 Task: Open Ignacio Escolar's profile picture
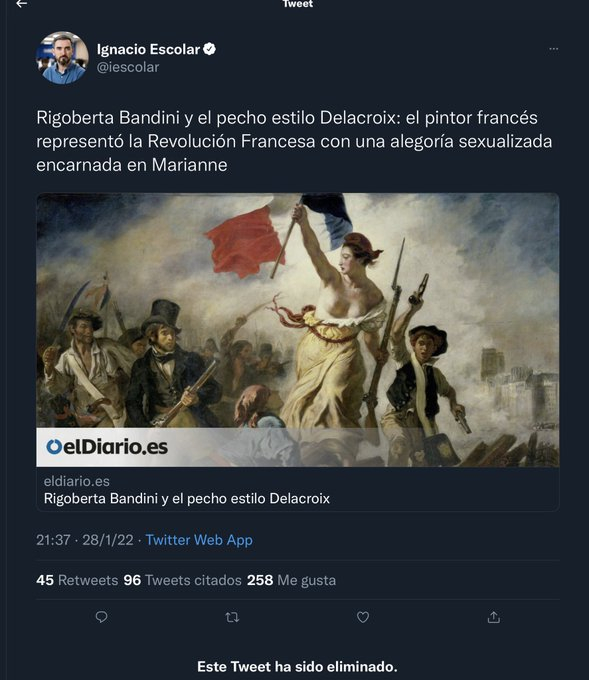click(62, 57)
